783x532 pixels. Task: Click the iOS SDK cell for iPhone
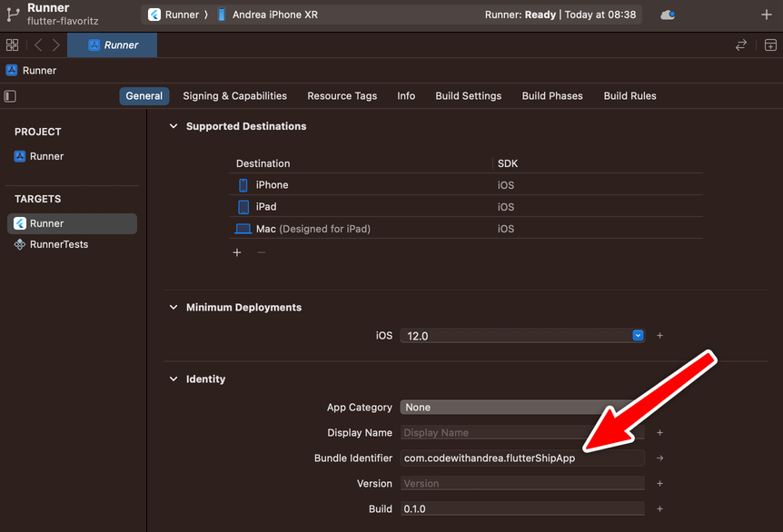(505, 185)
